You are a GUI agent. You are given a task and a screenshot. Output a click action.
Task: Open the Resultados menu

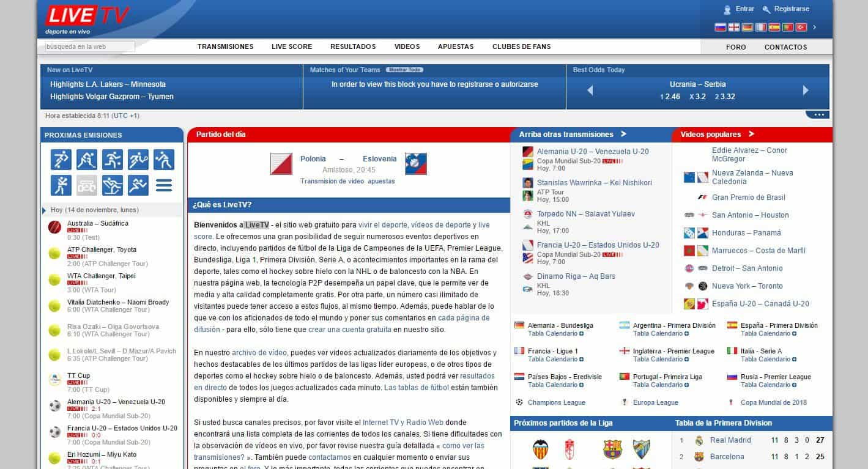click(x=353, y=46)
